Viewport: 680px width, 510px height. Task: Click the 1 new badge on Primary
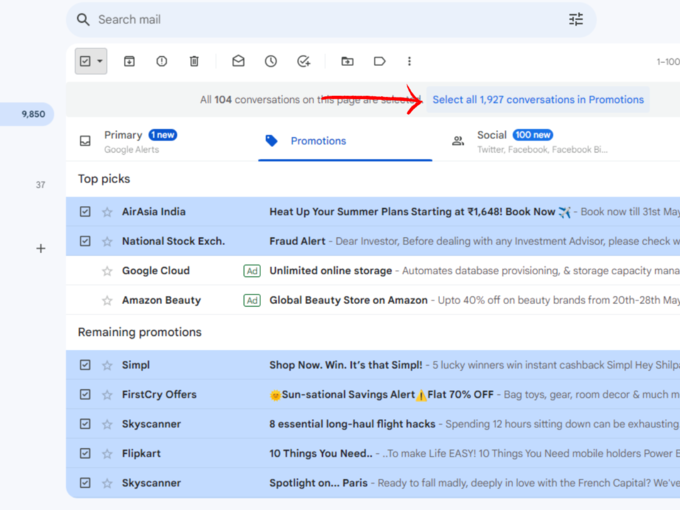tap(163, 135)
